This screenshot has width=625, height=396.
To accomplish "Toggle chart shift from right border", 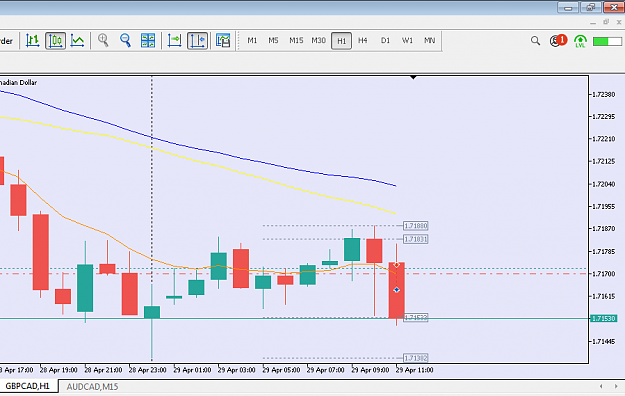I will [197, 41].
